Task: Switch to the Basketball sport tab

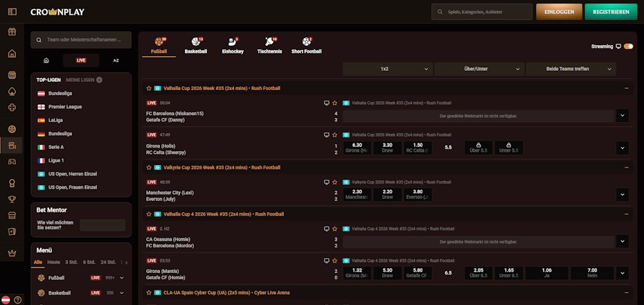Action: click(x=195, y=46)
